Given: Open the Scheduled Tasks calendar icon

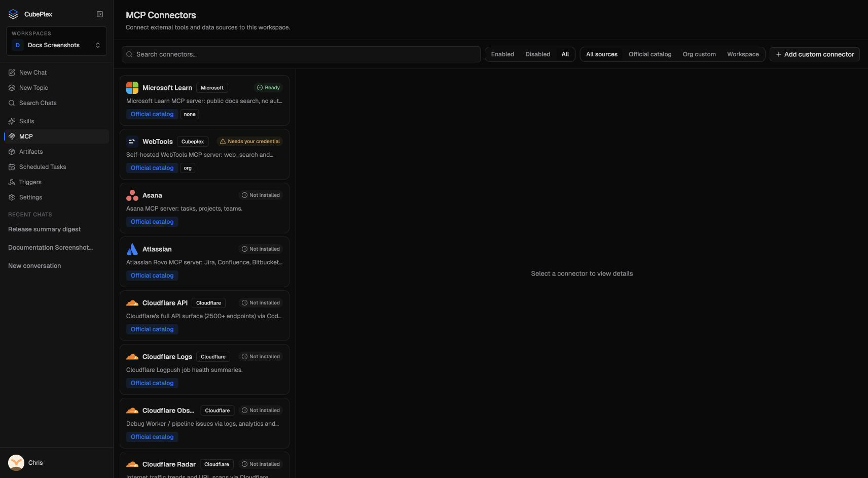Looking at the screenshot, I should click(12, 167).
